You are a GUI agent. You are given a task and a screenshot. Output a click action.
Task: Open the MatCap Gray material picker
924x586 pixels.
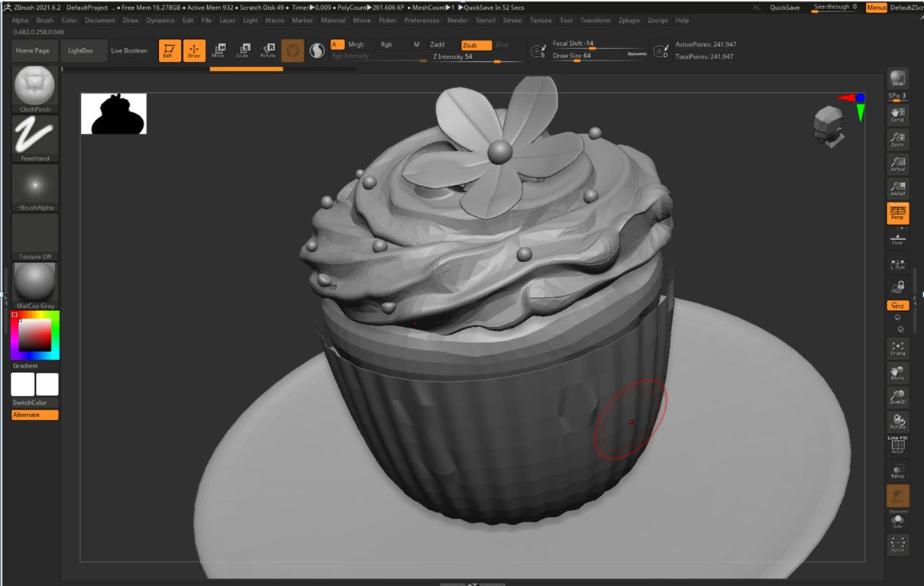click(34, 285)
